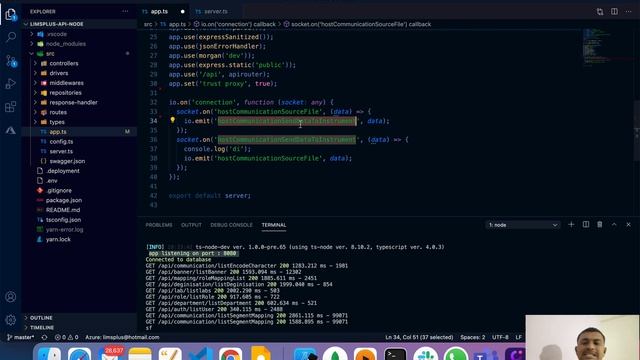Split the terminal panel
The width and height of the screenshot is (640, 360).
586,224
